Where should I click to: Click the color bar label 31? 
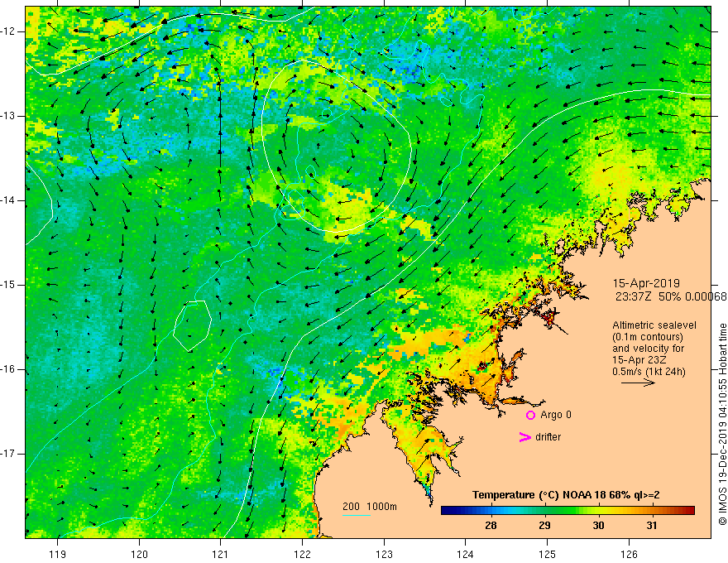(653, 526)
